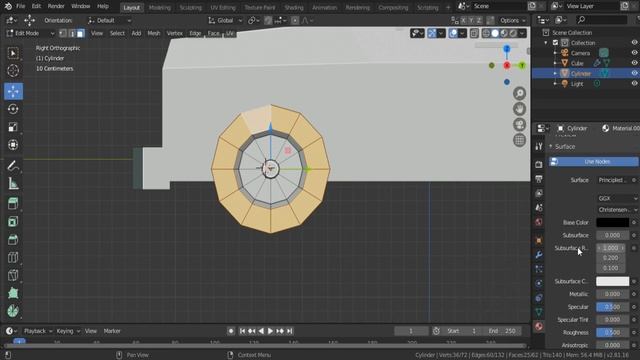Open the GGX distribution dropdown
Image resolution: width=640 pixels, height=360 pixels.
pyautogui.click(x=617, y=198)
